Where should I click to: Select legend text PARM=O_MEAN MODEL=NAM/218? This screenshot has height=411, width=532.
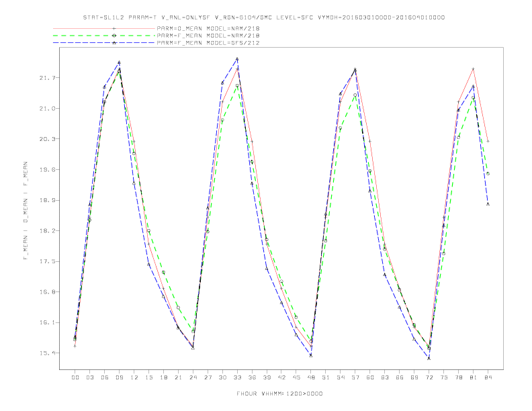tap(208, 28)
